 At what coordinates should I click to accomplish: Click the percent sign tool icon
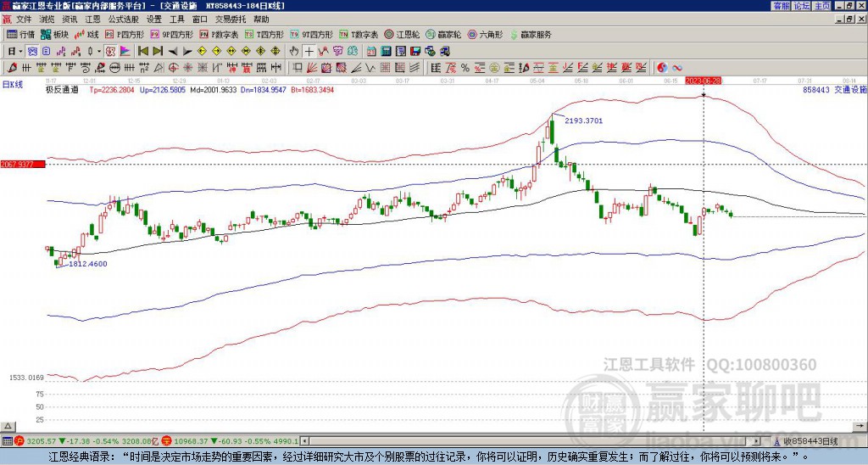click(x=465, y=68)
